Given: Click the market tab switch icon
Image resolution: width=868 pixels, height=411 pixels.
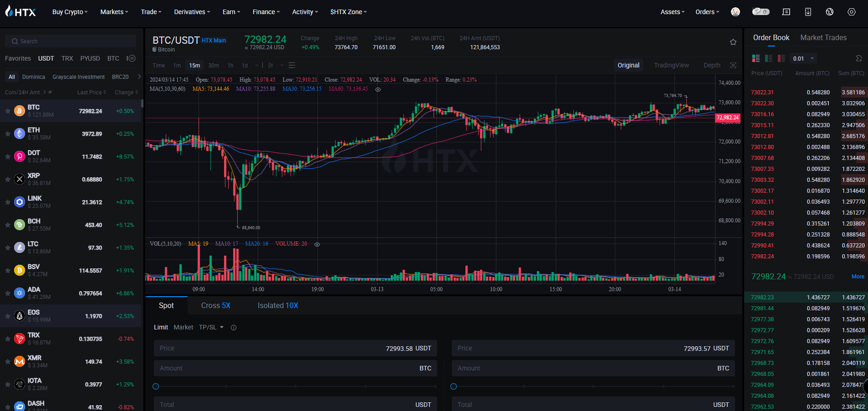Looking at the screenshot, I should [131, 58].
